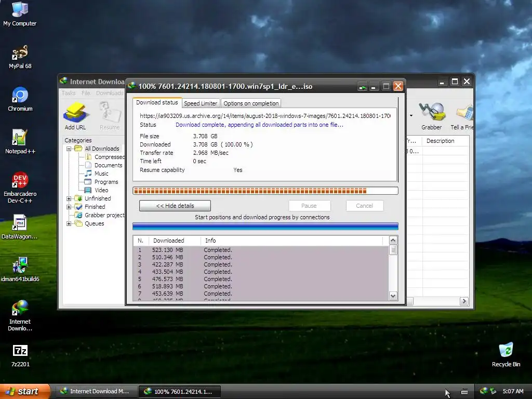Click the Cancel button
Screen dimensions: 532x399
[x=364, y=206]
